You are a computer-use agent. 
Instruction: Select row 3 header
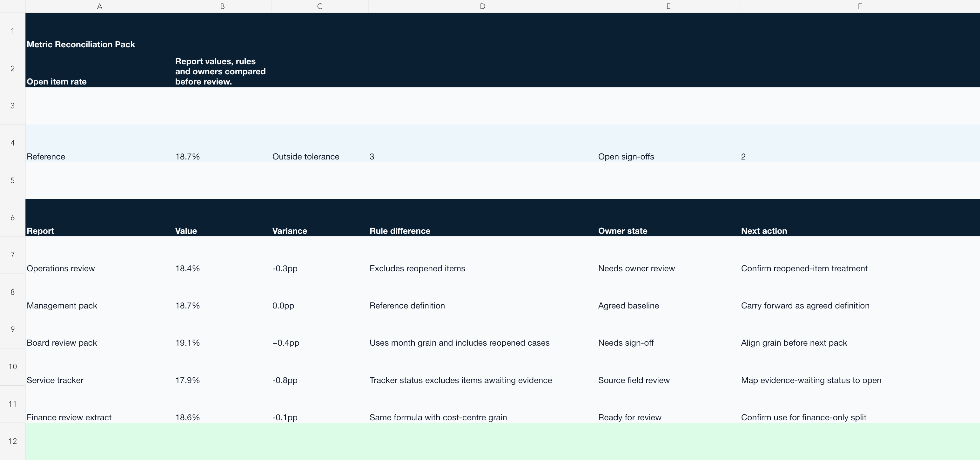click(13, 106)
